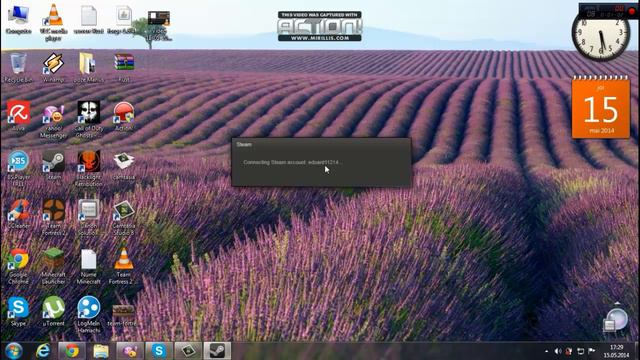Viewport: 640px width, 360px height.
Task: Show hidden system tray icons
Action: (547, 351)
